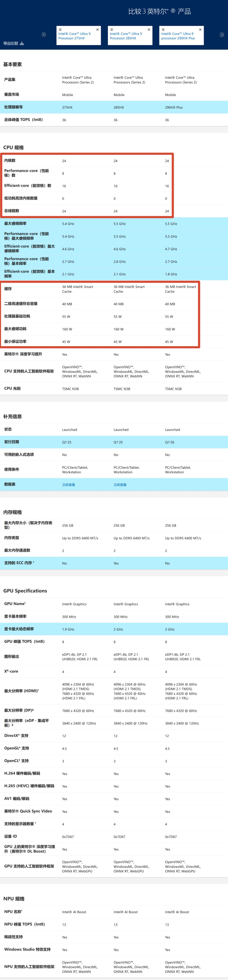Image resolution: width=228 pixels, height=980 pixels.
Task: Click the 处理器编号 row label
Action: coord(13,107)
